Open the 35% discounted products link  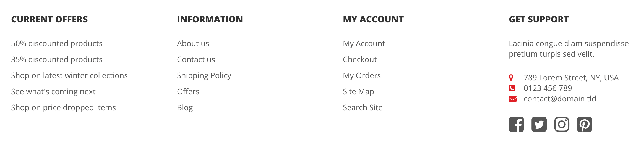[x=57, y=59]
